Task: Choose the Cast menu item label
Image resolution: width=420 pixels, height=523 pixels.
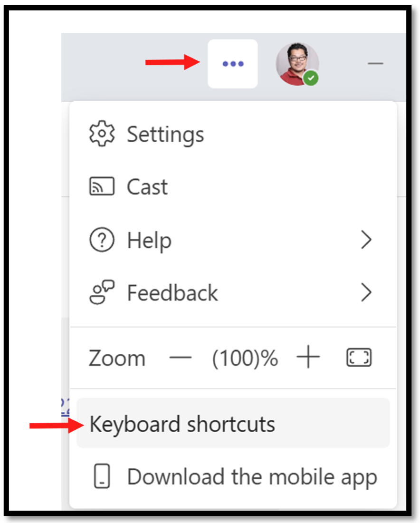Action: [x=147, y=187]
